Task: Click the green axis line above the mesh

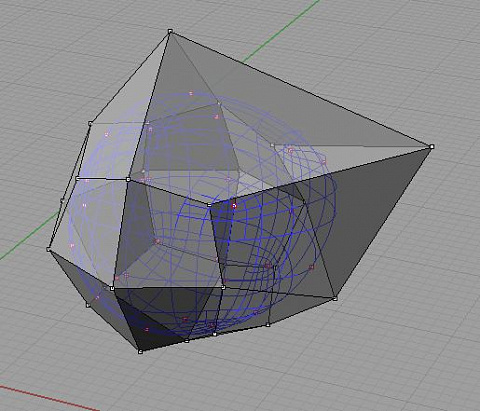Action: point(281,31)
